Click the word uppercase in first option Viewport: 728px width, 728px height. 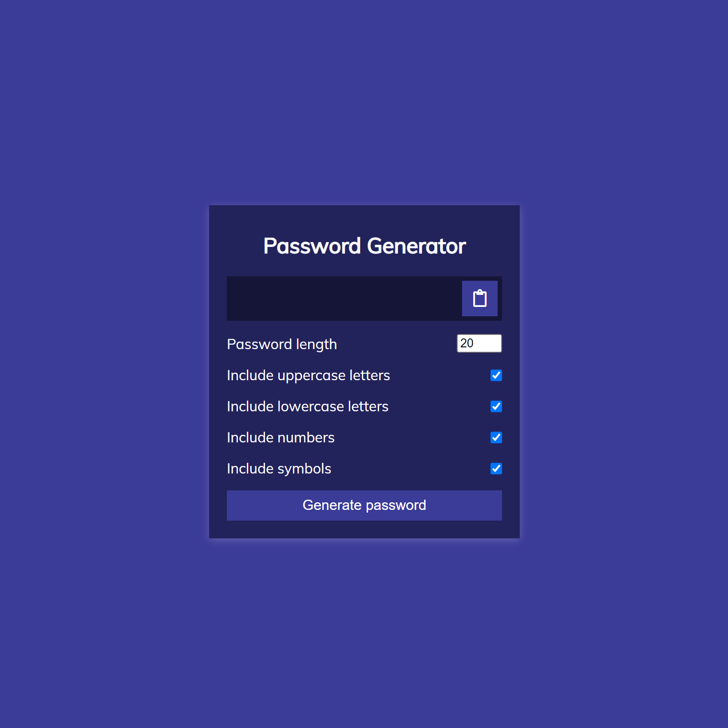tap(312, 376)
